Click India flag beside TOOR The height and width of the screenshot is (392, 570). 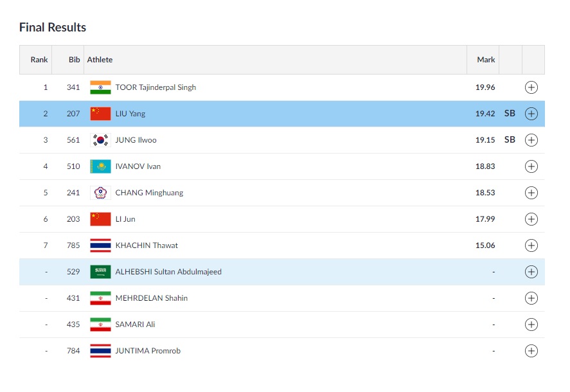[x=100, y=87]
